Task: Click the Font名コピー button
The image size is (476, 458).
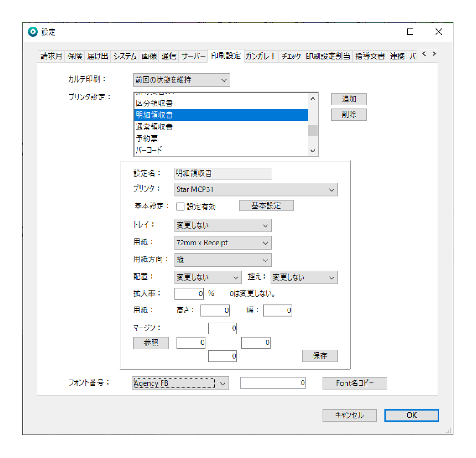Action: (354, 383)
